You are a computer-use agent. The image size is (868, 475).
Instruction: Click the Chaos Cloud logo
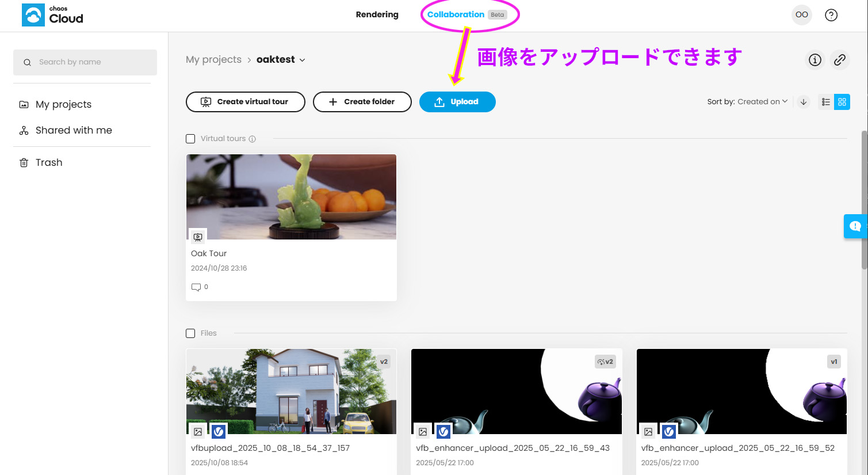coord(52,15)
